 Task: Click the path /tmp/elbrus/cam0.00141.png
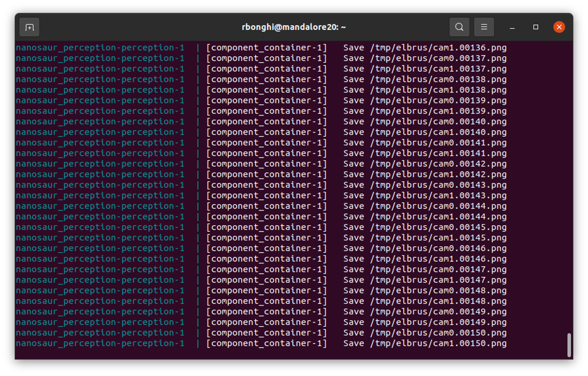(x=438, y=143)
